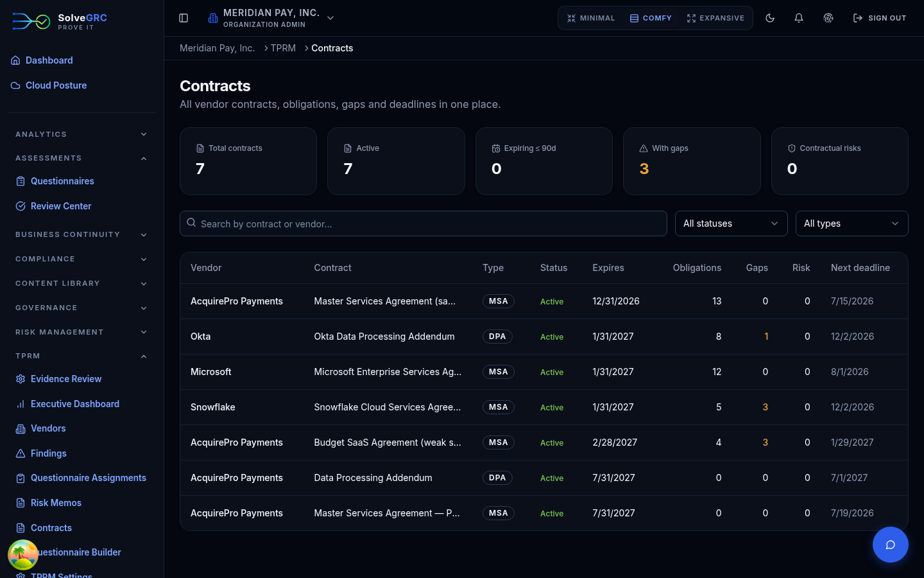Expand the Content Library section

(x=81, y=283)
